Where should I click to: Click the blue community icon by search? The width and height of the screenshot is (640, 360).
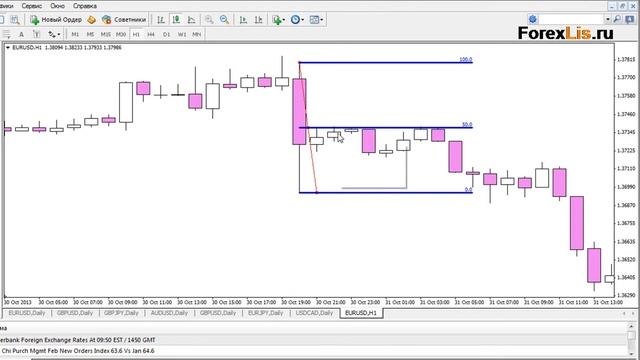532,19
